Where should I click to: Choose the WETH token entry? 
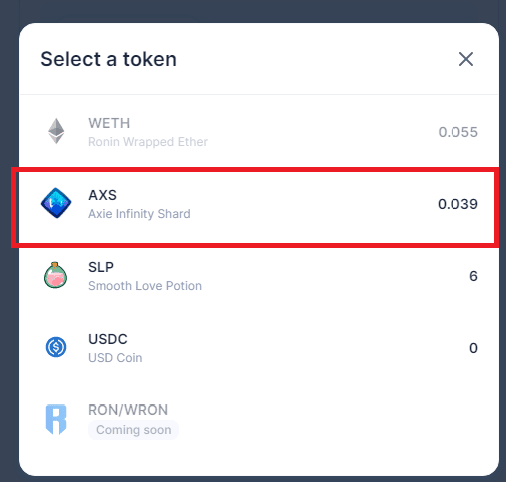(x=259, y=132)
